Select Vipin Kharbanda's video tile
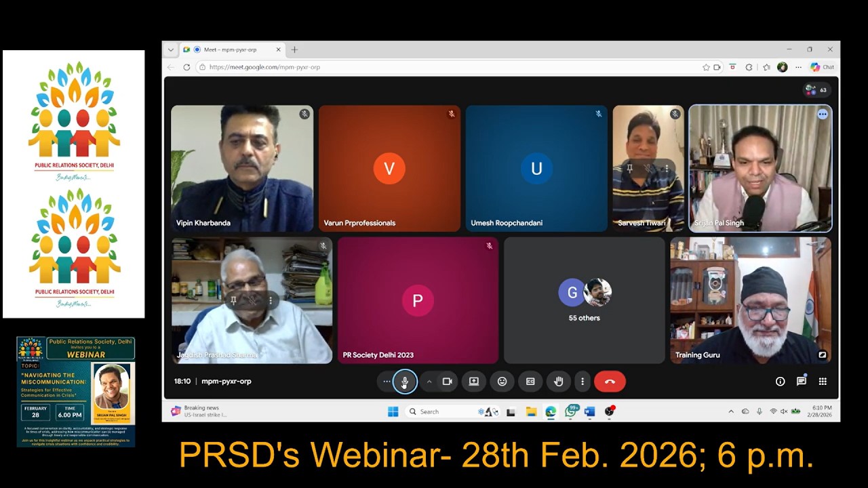Viewport: 868px width, 488px height. click(x=242, y=168)
